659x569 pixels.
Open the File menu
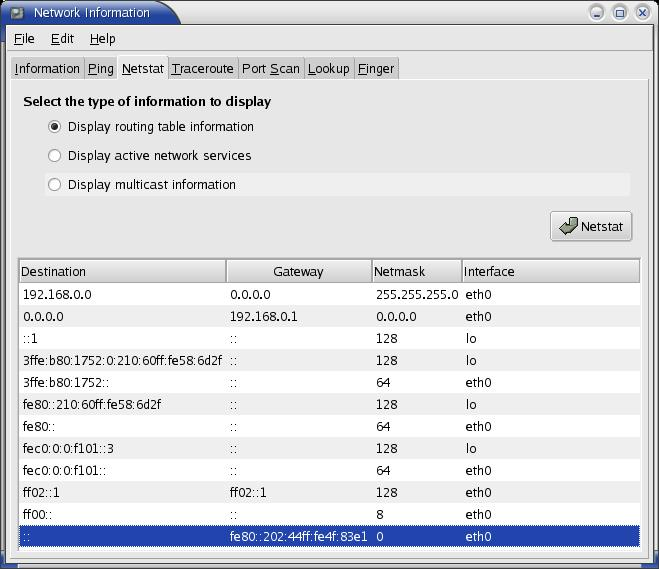pos(24,39)
